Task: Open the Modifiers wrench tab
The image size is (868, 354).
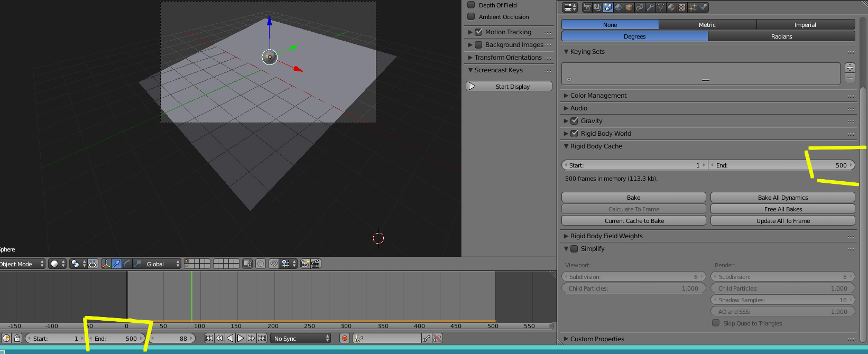Action: click(x=650, y=7)
